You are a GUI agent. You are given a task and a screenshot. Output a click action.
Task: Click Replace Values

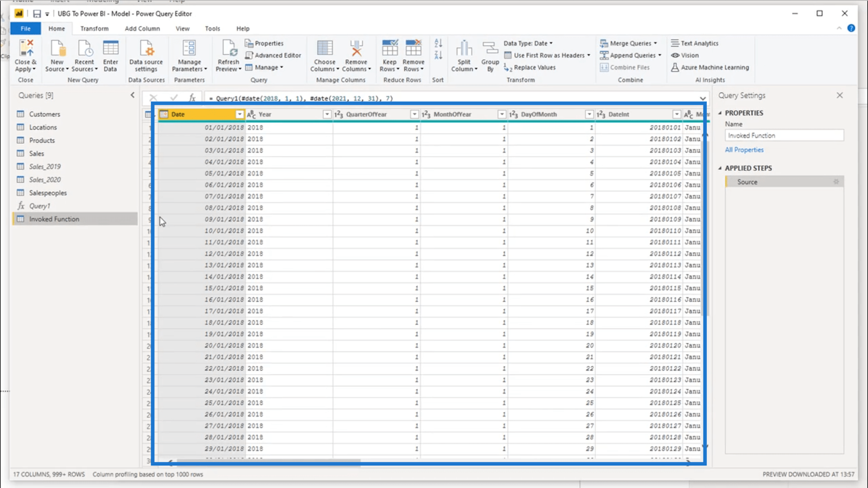tap(529, 68)
